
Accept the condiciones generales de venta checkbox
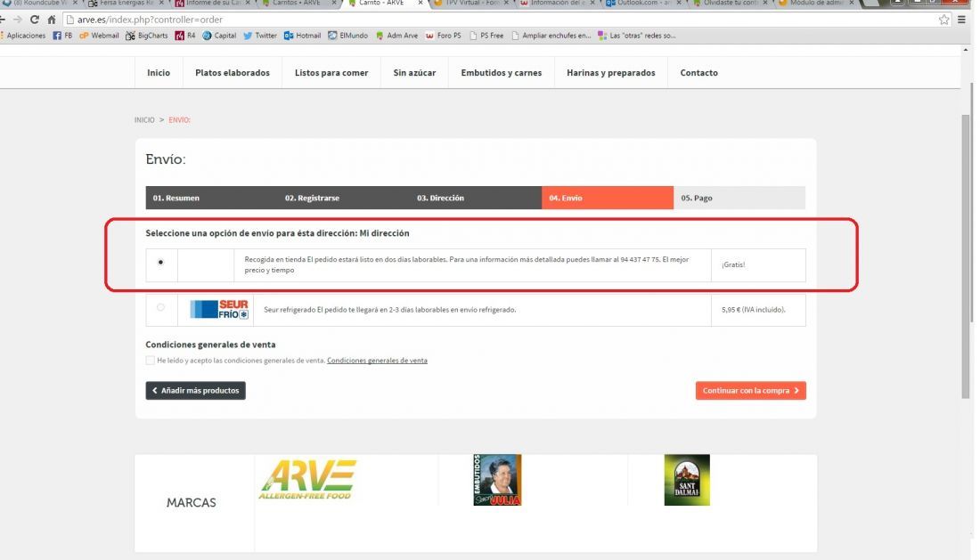tap(150, 361)
